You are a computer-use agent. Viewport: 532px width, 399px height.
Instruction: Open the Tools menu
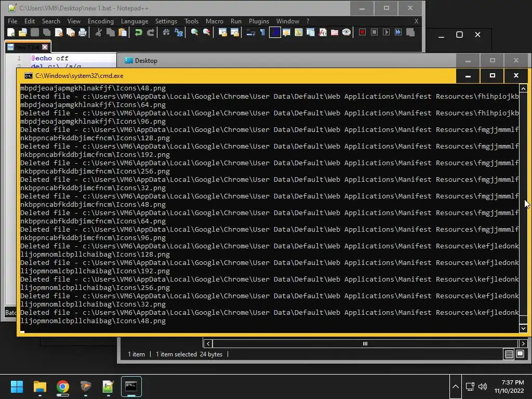pos(191,21)
